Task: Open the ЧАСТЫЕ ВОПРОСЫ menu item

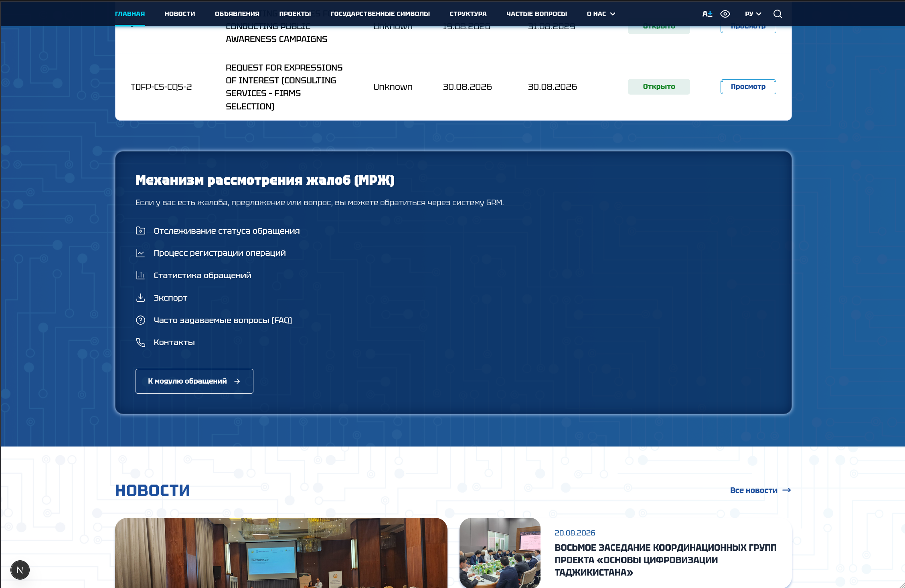Action: click(537, 14)
